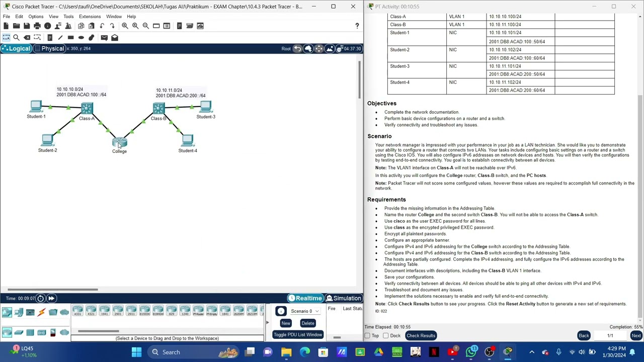Select the Add Simple PDU envelope icon

[x=104, y=38]
